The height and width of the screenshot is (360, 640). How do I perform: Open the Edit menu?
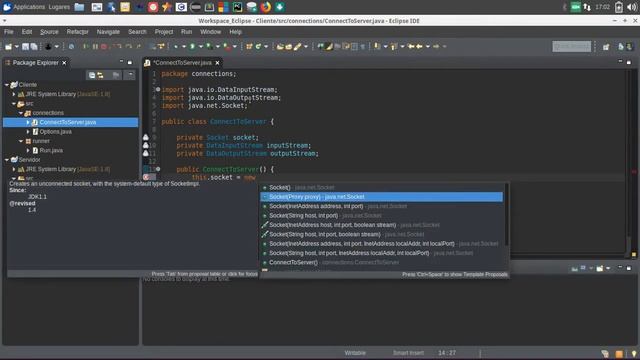point(27,32)
